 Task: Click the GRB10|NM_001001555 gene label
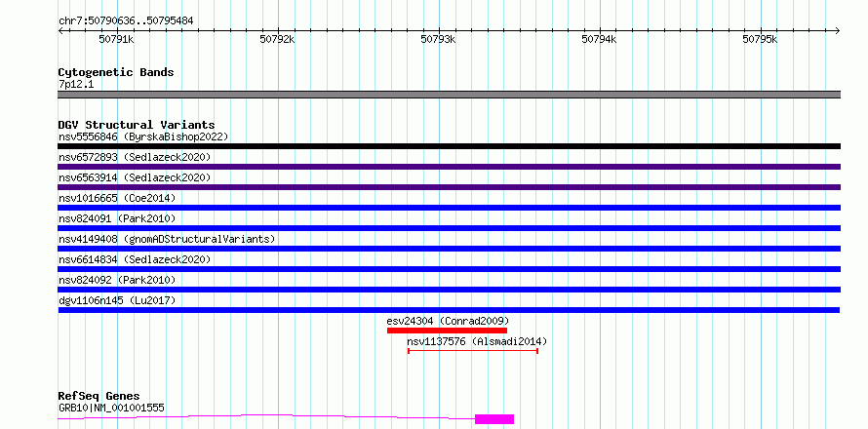(111, 408)
